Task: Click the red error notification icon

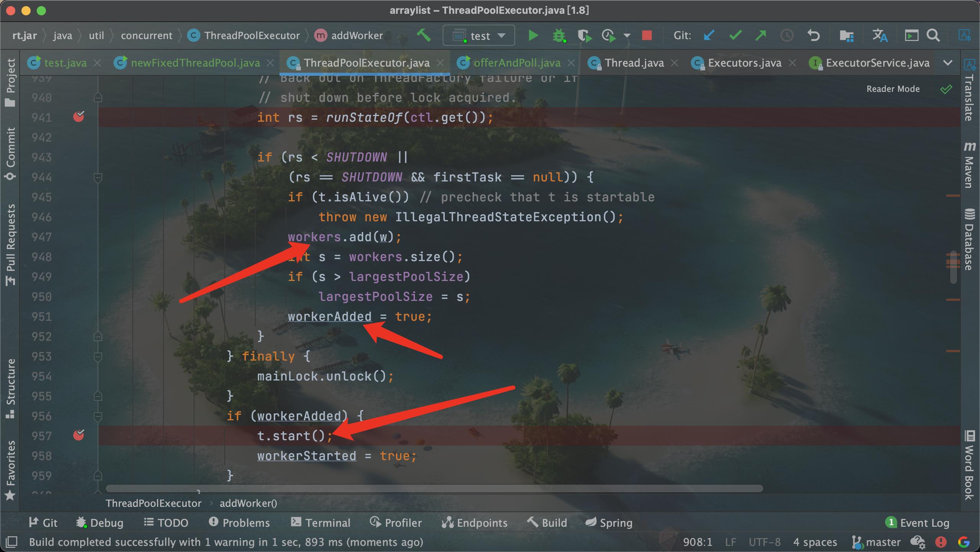Action: [941, 542]
